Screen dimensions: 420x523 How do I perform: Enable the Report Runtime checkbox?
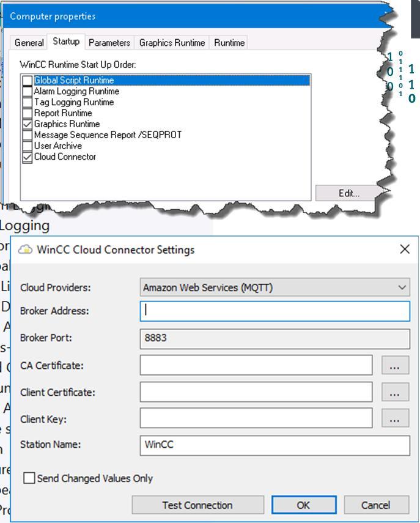[x=28, y=113]
